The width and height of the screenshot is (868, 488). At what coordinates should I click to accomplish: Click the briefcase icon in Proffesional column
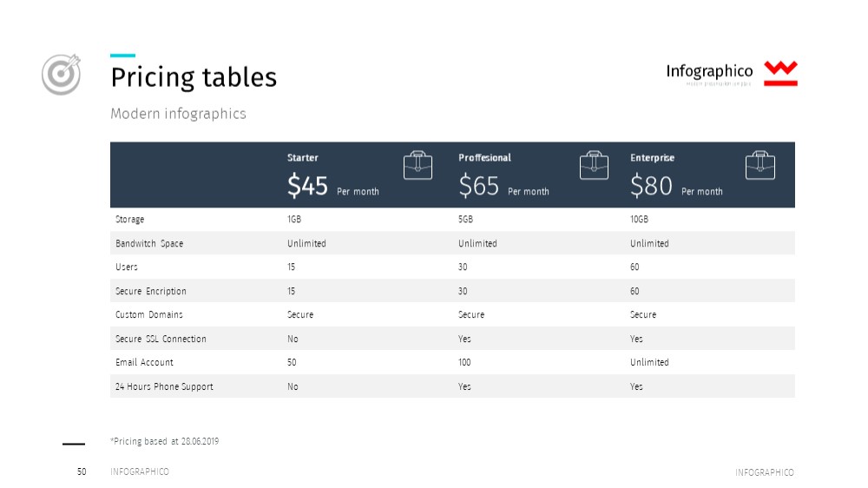point(594,165)
